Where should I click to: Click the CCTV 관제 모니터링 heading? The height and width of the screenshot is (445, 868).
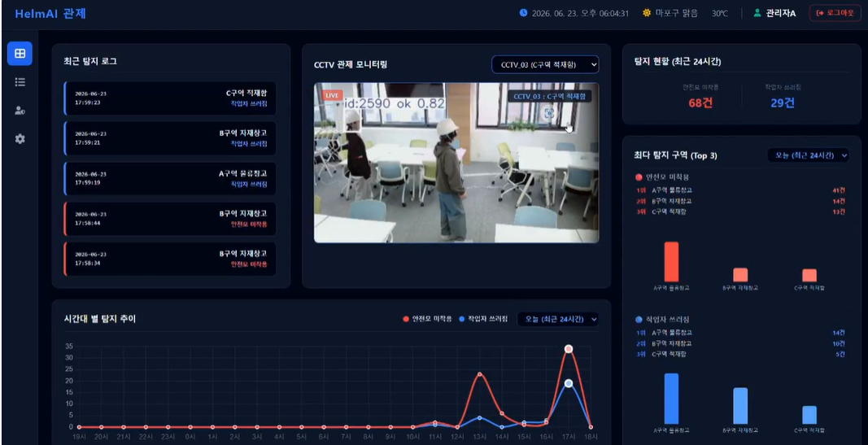click(x=351, y=64)
